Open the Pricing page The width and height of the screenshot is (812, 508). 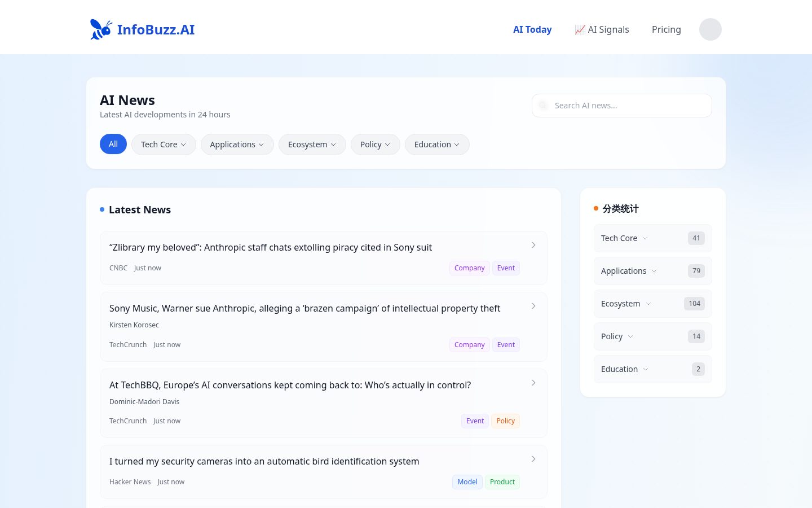(x=667, y=29)
